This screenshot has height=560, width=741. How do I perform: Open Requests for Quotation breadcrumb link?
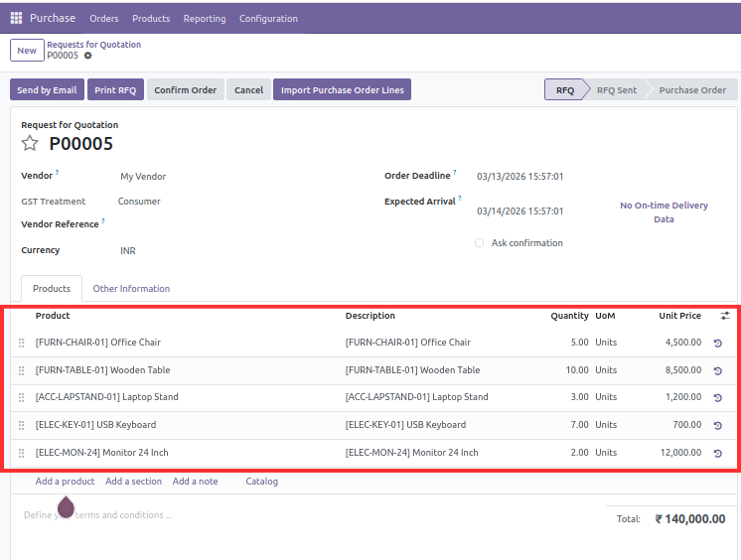(93, 45)
